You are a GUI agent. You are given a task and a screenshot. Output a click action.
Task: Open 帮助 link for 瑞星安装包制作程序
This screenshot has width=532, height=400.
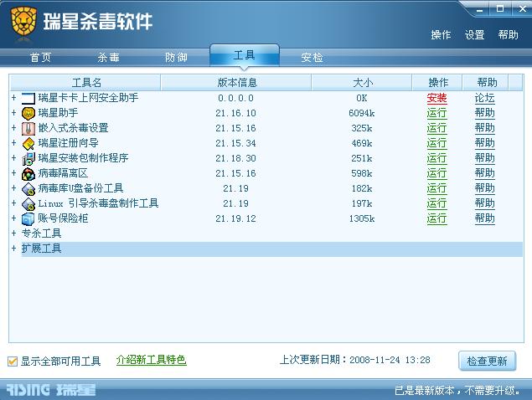(484, 158)
